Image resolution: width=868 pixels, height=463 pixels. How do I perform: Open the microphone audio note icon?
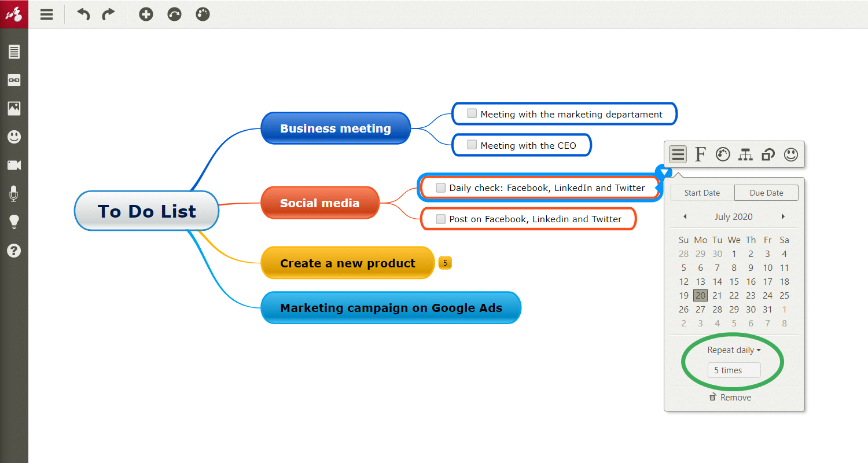pyautogui.click(x=14, y=193)
